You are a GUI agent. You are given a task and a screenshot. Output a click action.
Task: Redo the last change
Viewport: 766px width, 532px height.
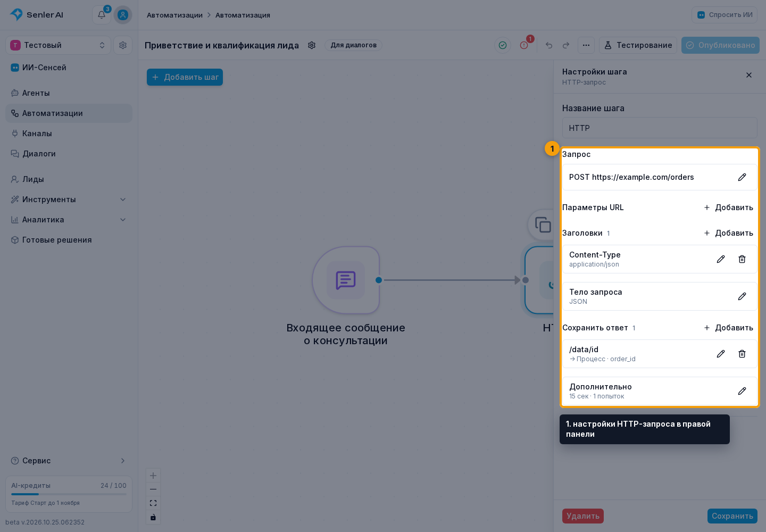(566, 45)
